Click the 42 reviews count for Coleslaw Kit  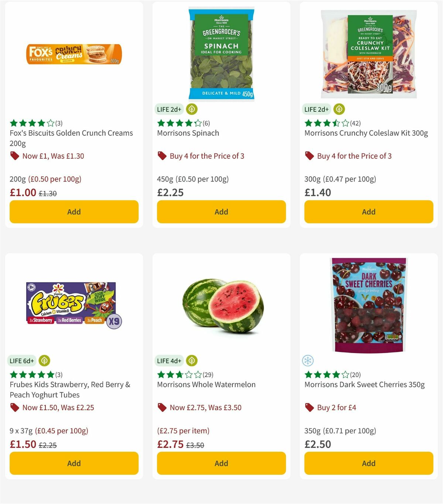pos(356,123)
